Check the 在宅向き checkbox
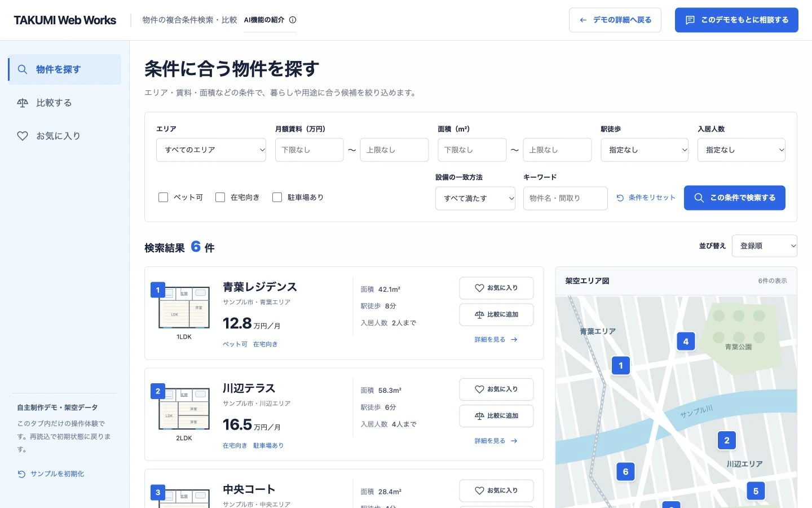 tap(220, 198)
